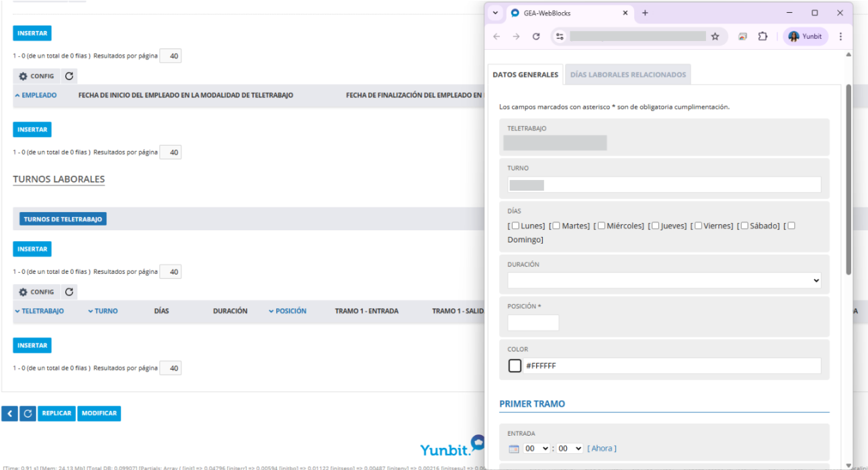Click the Posición input field
The width and height of the screenshot is (868, 470).
click(533, 323)
